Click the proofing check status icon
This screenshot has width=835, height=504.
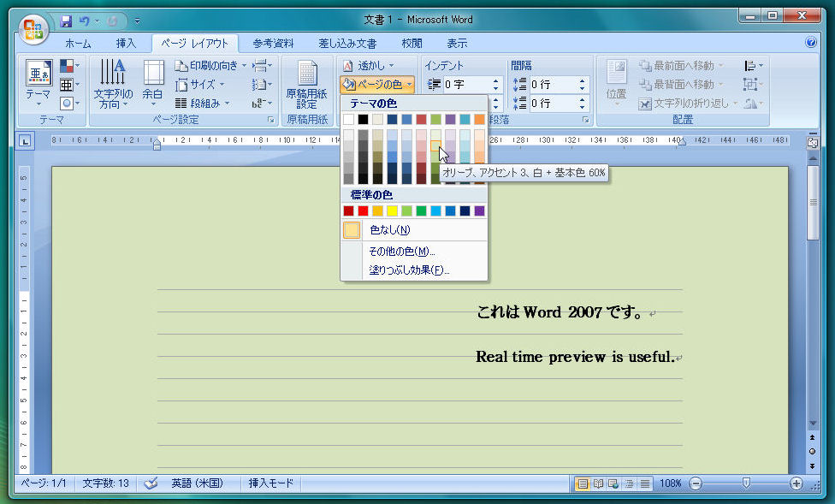tap(151, 483)
